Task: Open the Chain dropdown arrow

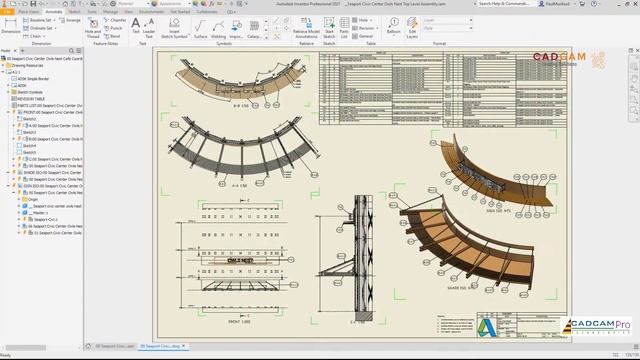Action: pos(44,36)
